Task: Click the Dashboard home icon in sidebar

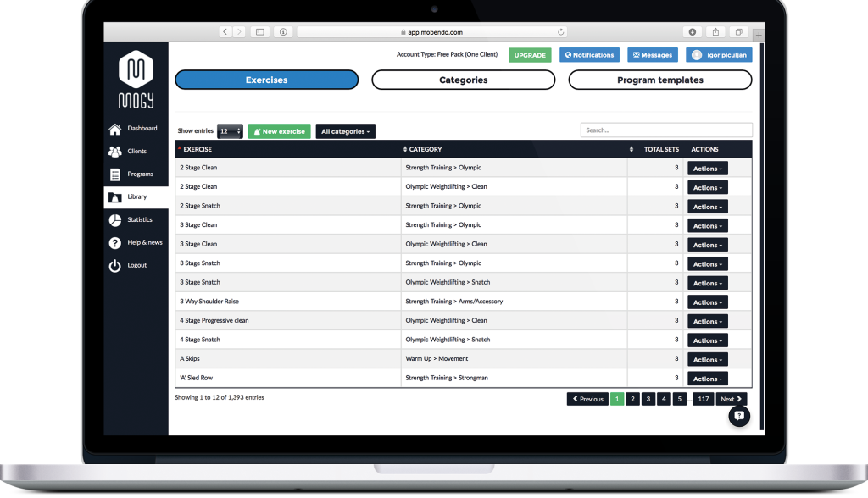Action: click(x=115, y=129)
